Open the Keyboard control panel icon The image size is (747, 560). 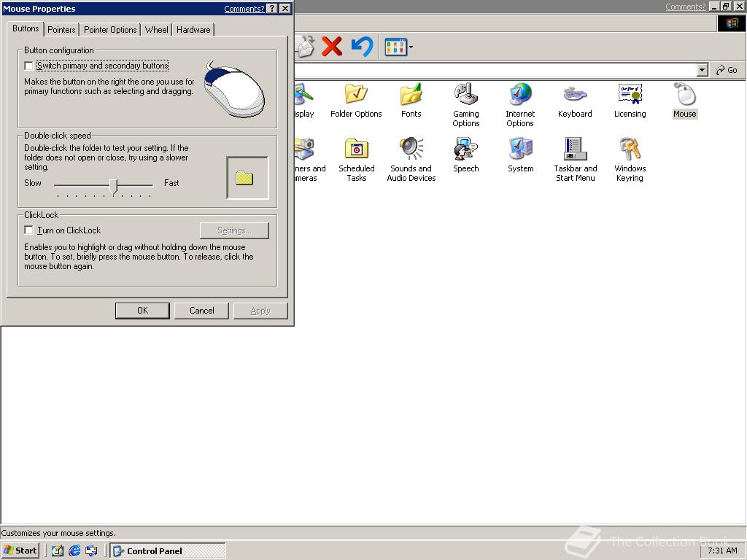coord(575,101)
